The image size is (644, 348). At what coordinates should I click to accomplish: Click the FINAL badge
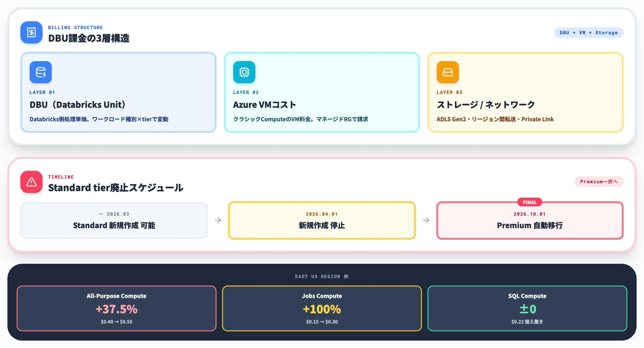529,202
